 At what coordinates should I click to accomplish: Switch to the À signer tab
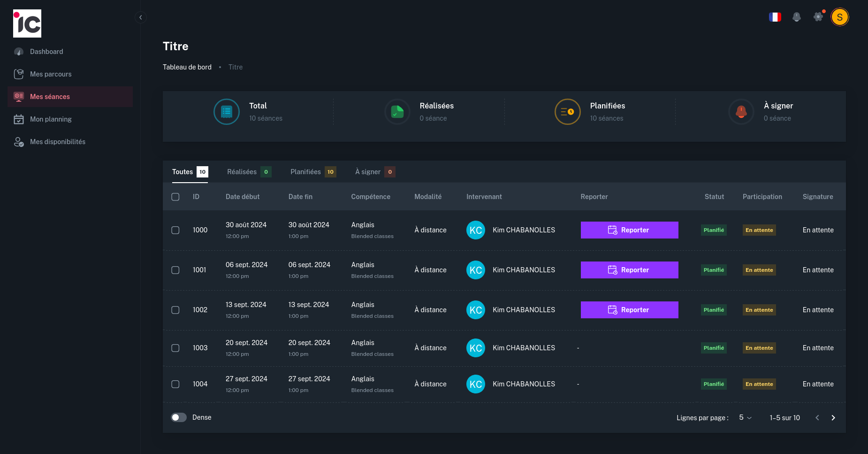(x=374, y=172)
